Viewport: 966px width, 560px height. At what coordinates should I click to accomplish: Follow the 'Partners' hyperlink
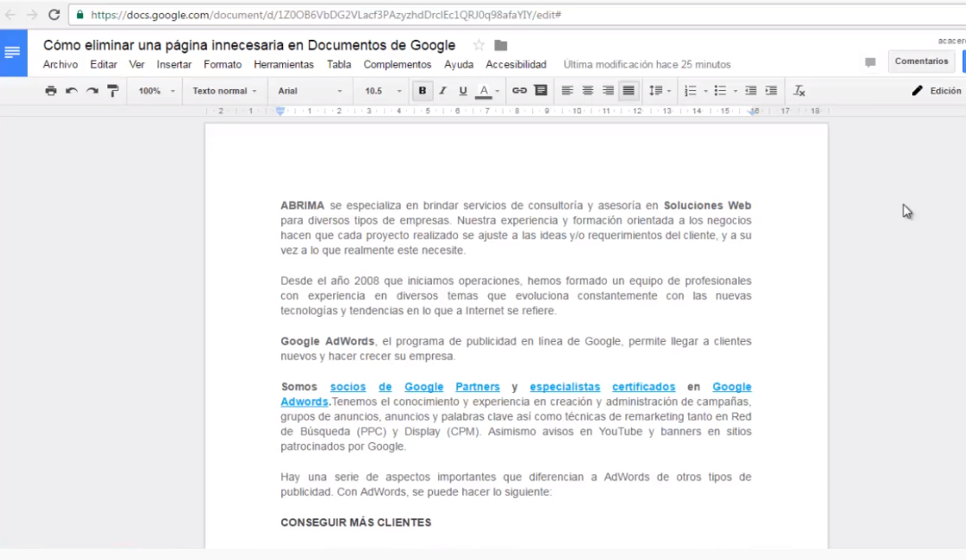(478, 387)
